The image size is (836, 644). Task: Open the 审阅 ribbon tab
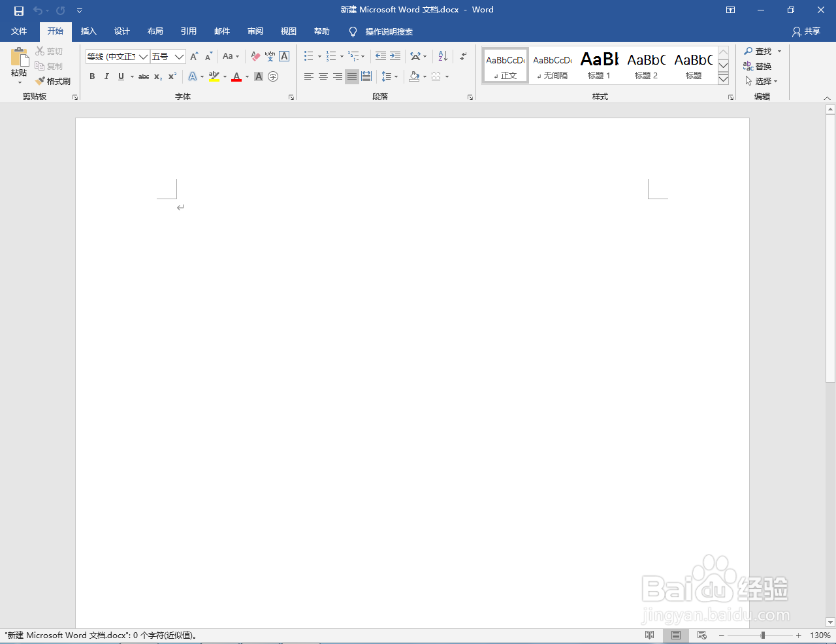pyautogui.click(x=255, y=31)
